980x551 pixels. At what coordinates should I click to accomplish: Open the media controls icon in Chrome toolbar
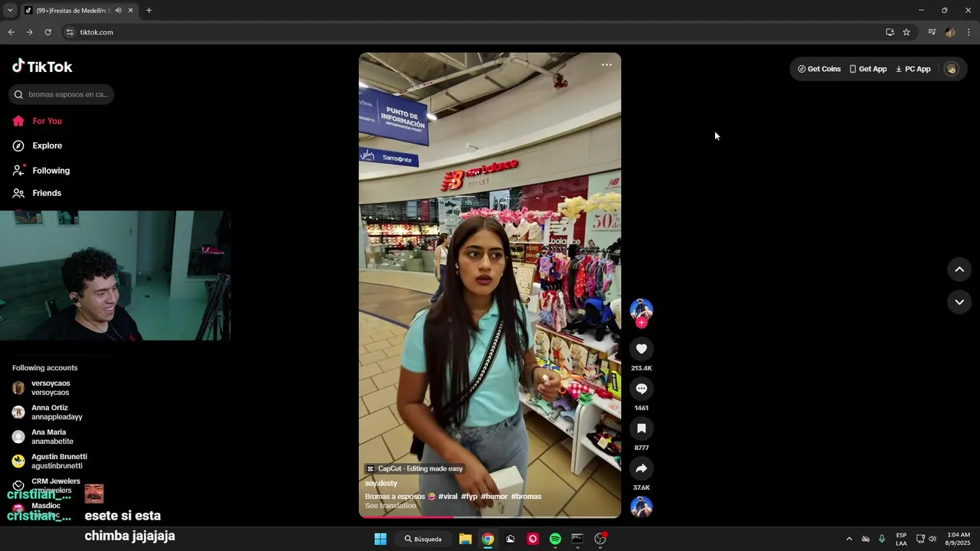(932, 32)
